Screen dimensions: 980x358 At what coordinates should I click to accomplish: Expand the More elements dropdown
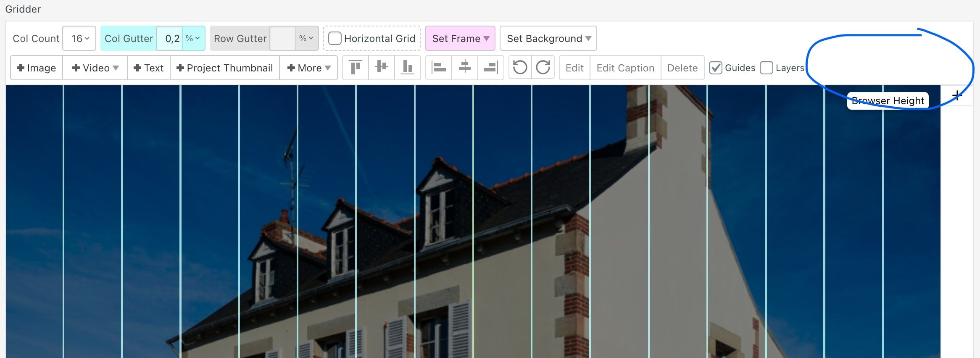[x=308, y=68]
